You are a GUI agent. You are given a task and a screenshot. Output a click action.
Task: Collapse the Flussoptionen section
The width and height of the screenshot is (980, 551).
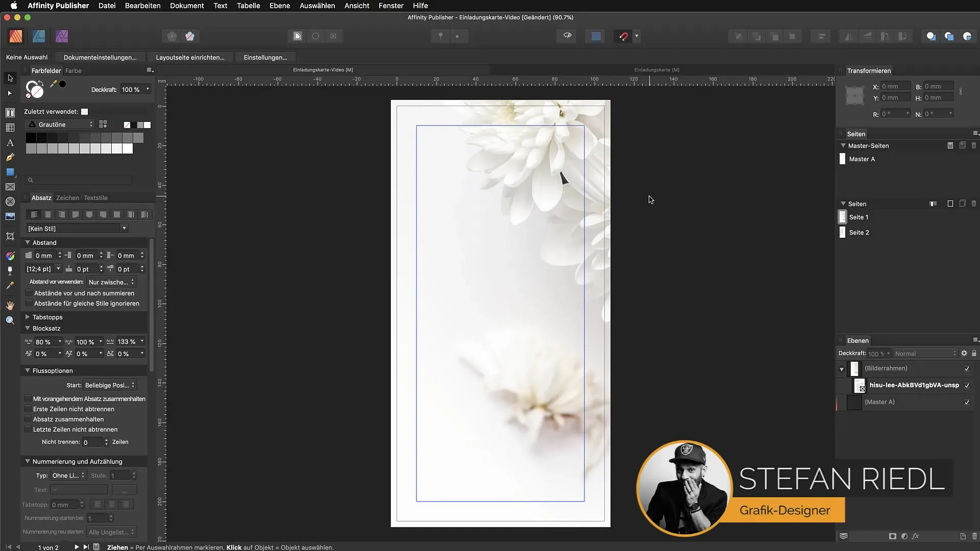coord(28,370)
